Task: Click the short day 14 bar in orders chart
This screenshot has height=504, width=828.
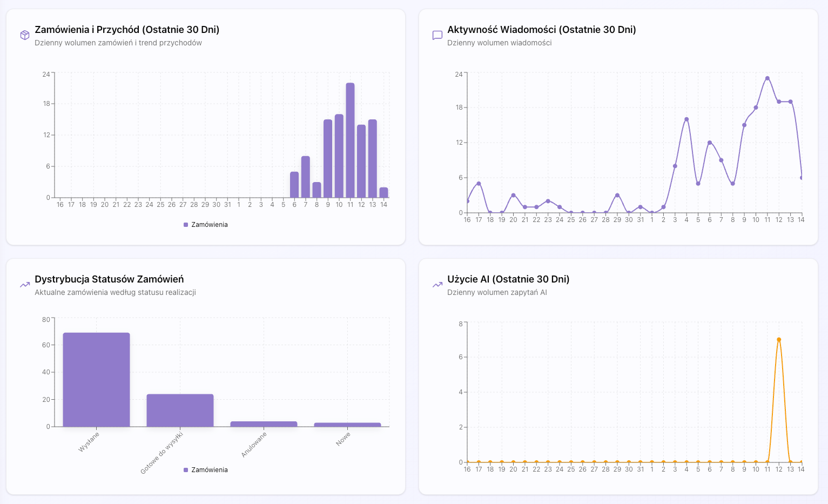Action: click(383, 193)
